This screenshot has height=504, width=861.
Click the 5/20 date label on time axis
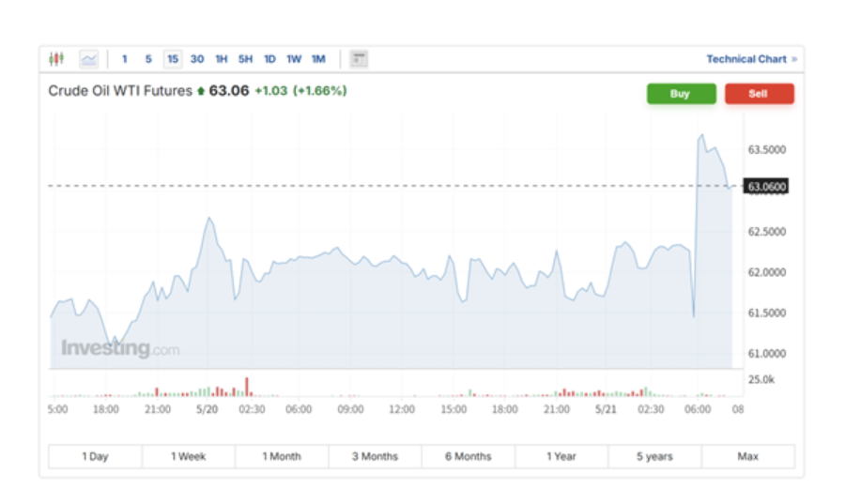[207, 409]
